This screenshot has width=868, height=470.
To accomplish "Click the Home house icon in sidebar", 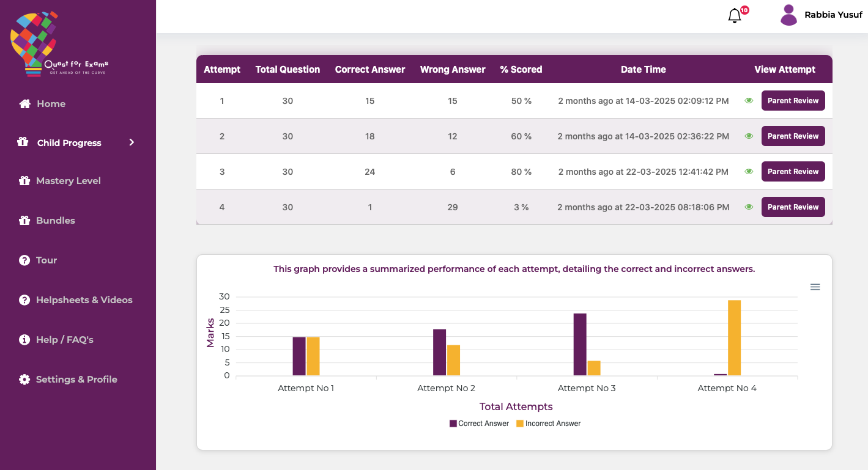I will point(24,104).
